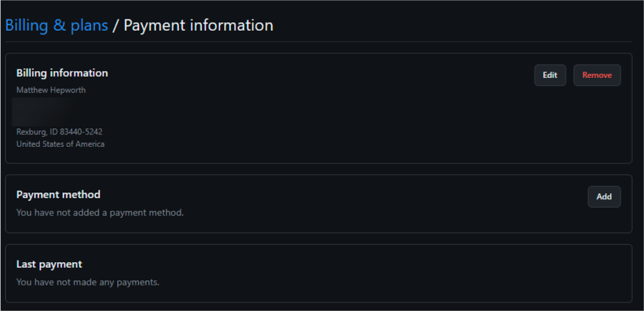Click the name Matthew Hepworth
The image size is (644, 311).
point(51,90)
